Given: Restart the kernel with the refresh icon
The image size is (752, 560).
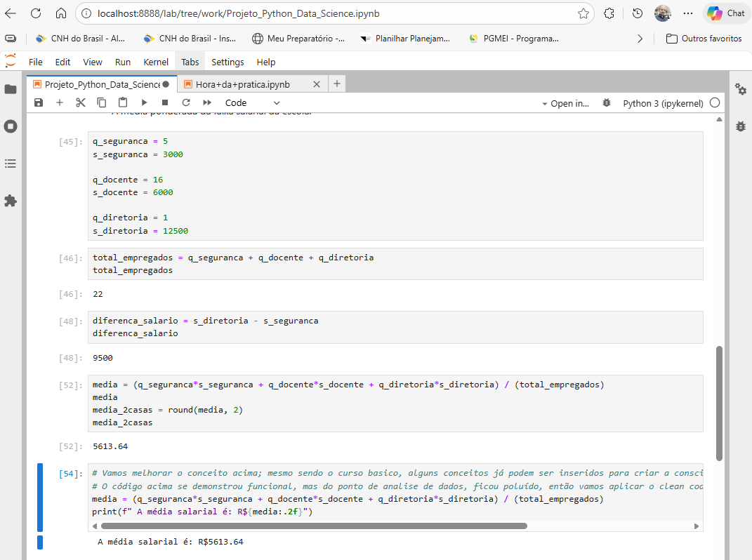Looking at the screenshot, I should (186, 102).
